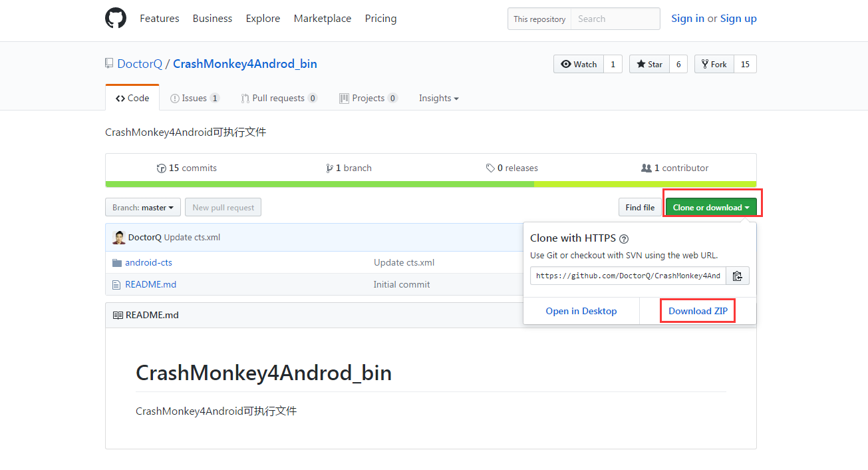Open the Initial commit message link

[402, 284]
